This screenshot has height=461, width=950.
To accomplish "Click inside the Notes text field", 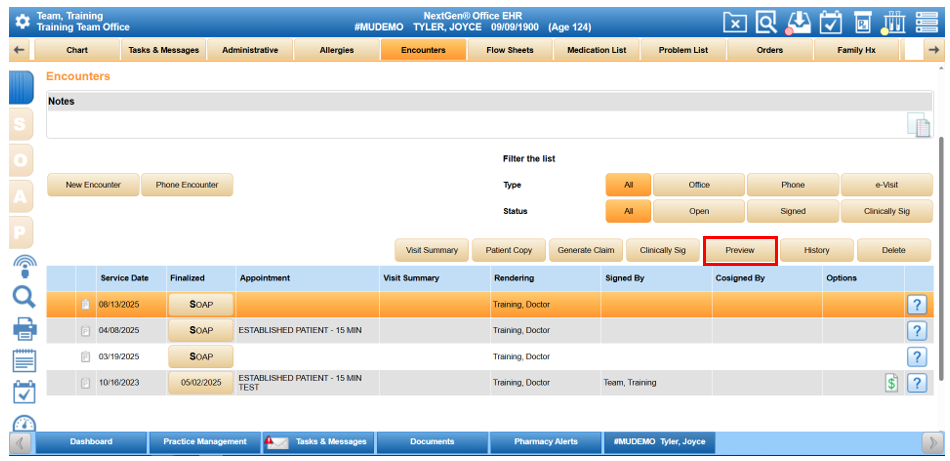I will 470,124.
